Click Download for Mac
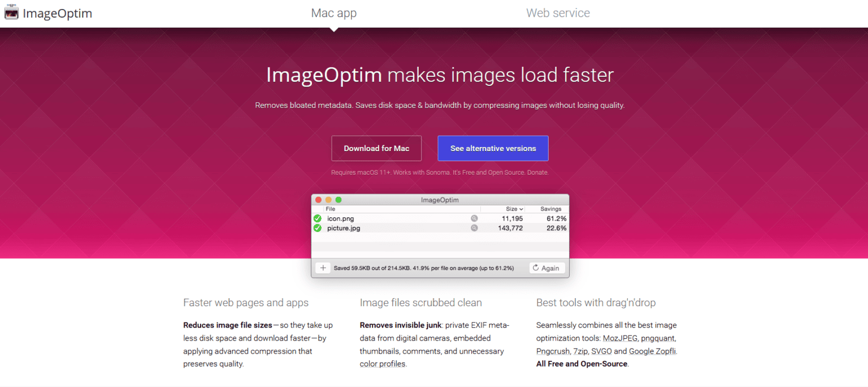 point(376,148)
